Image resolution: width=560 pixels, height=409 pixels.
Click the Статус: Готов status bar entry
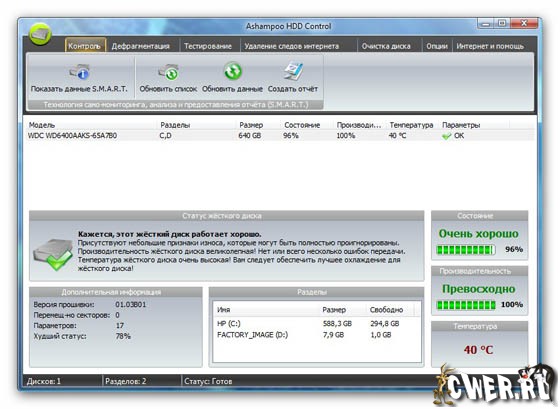tap(208, 381)
